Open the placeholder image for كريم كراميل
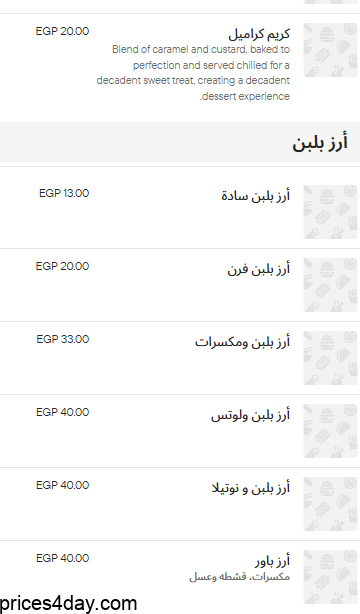Image resolution: width=360 pixels, height=614 pixels. 330,50
